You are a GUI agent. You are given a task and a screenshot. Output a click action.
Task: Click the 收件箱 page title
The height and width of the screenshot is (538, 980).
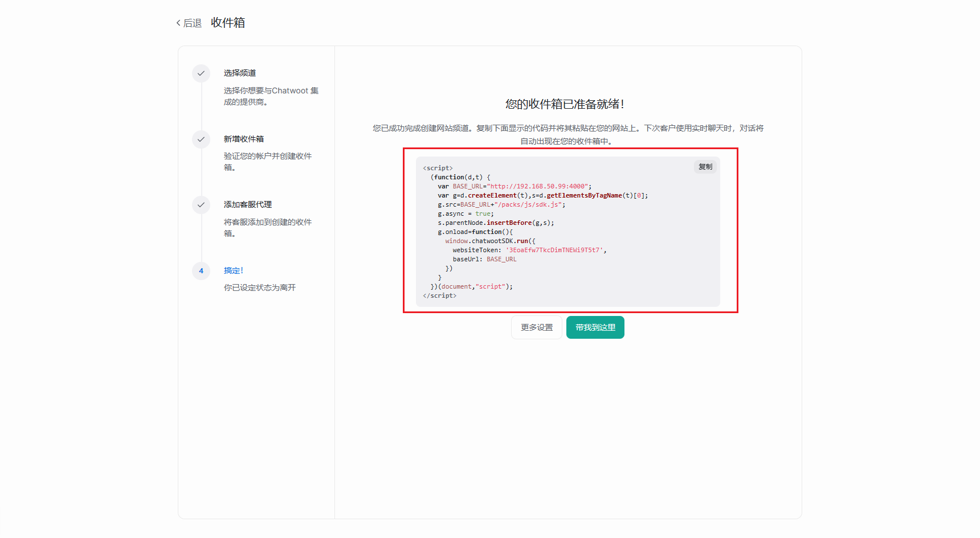click(228, 22)
